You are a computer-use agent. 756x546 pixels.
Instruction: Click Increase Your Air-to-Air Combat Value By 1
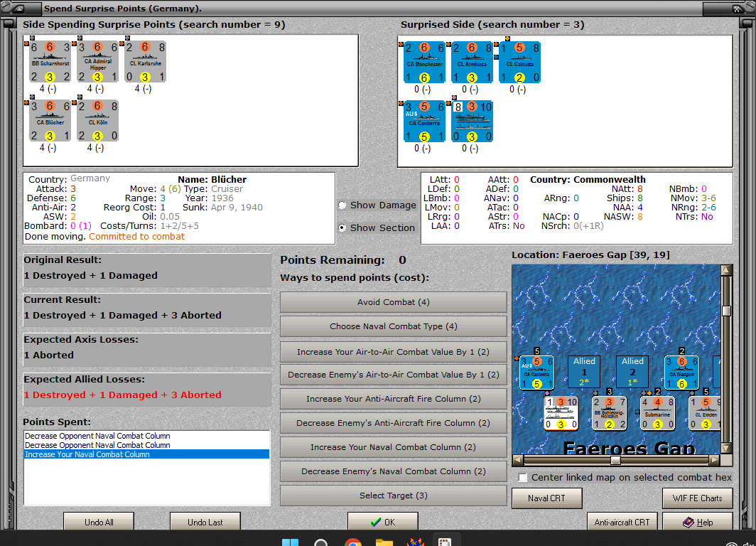tap(394, 352)
